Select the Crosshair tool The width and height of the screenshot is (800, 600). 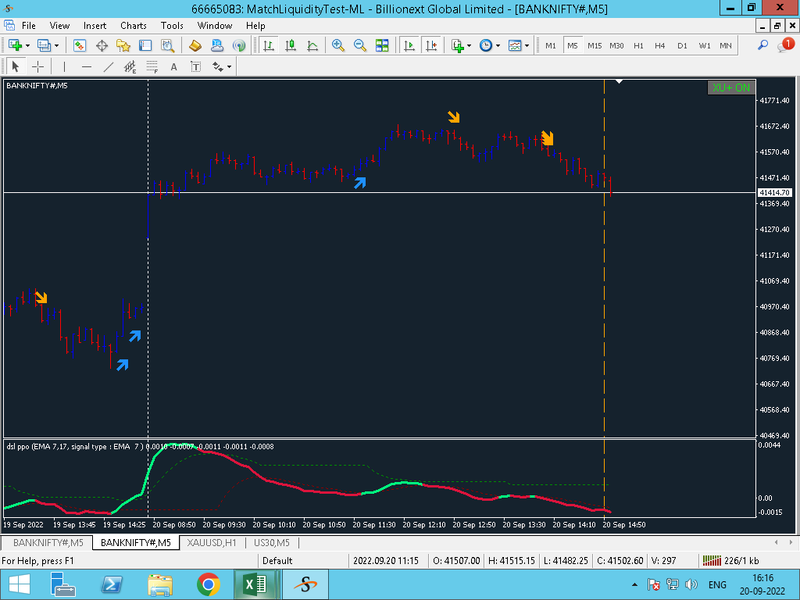tap(38, 67)
